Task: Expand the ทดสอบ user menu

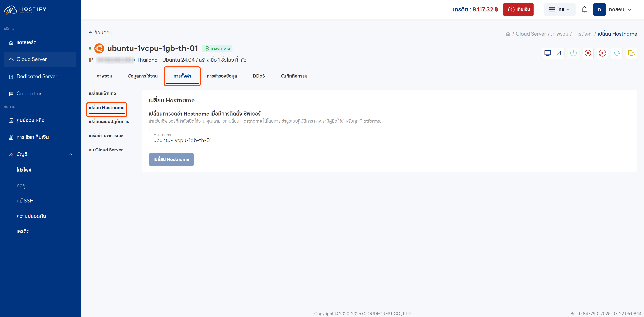Action: pyautogui.click(x=620, y=10)
